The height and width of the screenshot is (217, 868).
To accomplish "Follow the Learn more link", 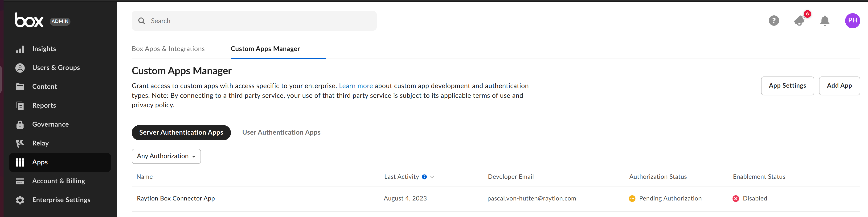I will pyautogui.click(x=356, y=86).
